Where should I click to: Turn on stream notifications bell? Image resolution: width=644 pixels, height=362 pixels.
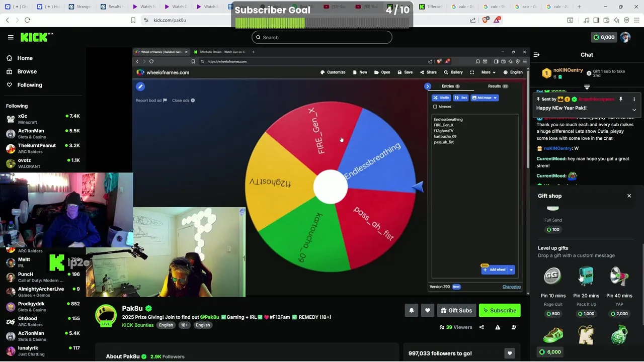tap(412, 311)
